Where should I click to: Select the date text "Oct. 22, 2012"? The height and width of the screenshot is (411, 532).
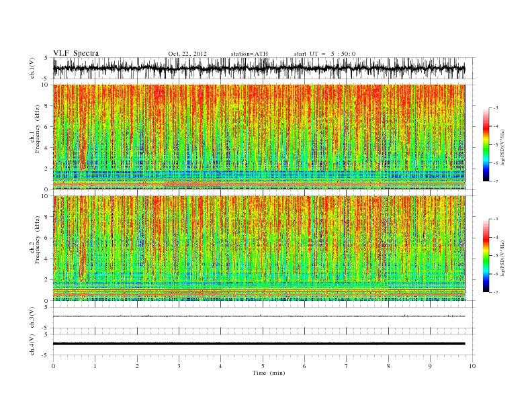tap(187, 54)
